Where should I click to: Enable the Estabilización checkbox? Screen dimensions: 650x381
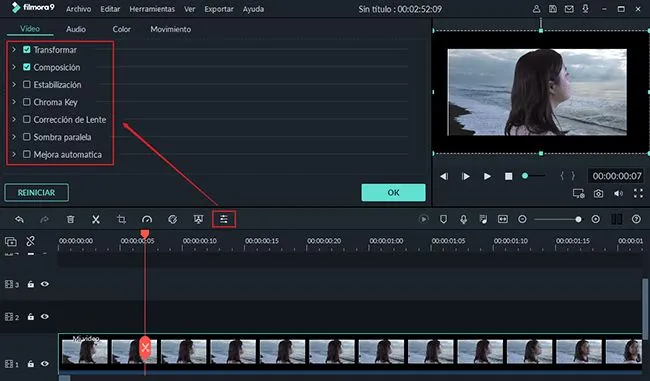coord(27,85)
